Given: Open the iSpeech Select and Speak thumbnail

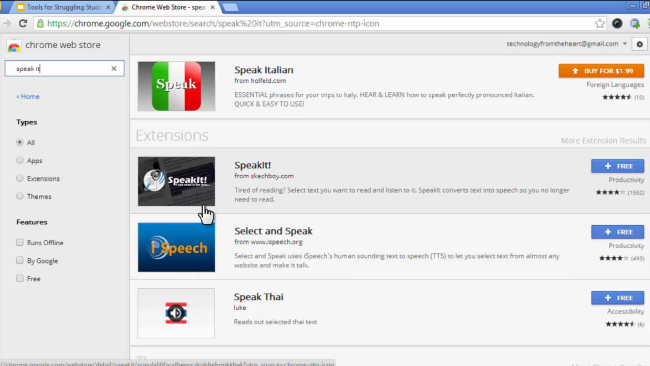Looking at the screenshot, I should (176, 247).
